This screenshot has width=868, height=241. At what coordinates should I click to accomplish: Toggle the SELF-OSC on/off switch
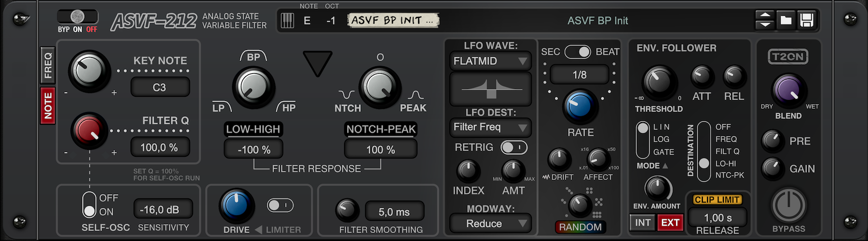89,205
